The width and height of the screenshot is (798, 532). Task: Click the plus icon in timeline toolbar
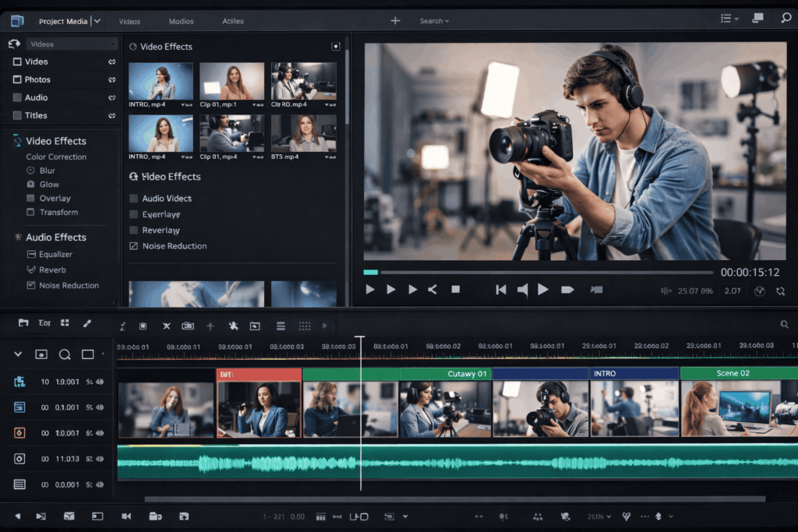coord(210,326)
